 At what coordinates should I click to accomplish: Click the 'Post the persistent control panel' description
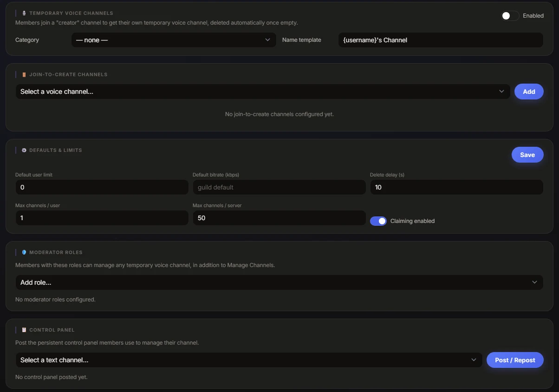pos(107,343)
